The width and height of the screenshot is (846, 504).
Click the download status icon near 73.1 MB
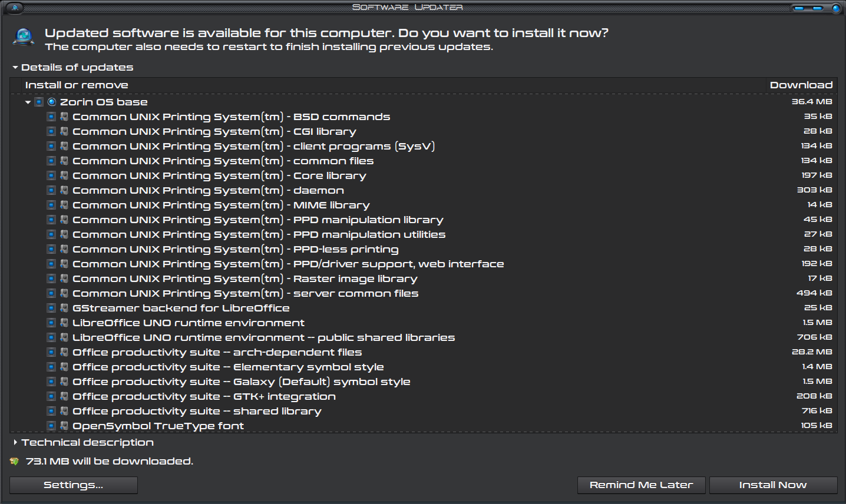click(15, 462)
